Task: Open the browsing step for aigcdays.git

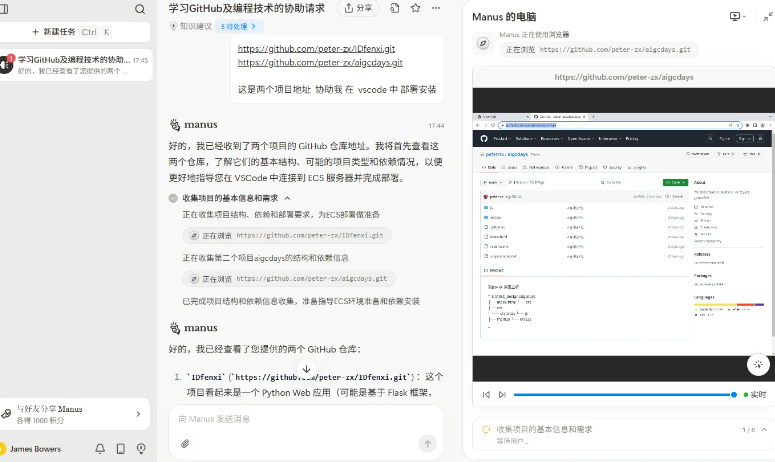Action: [289, 279]
